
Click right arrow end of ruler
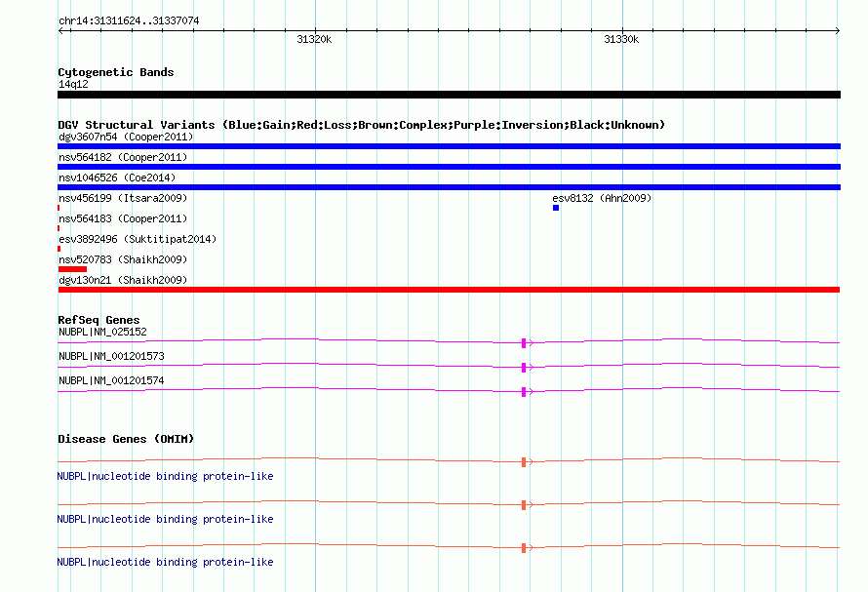point(837,30)
